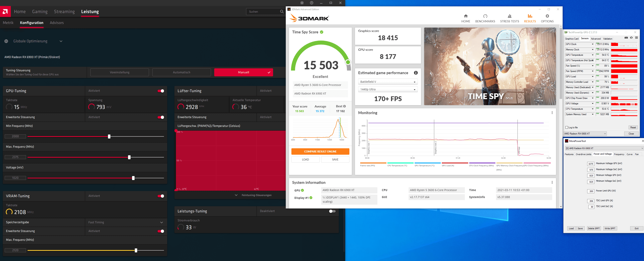
Task: Open the three-dot menu in Monitoring panel
Action: (552, 113)
